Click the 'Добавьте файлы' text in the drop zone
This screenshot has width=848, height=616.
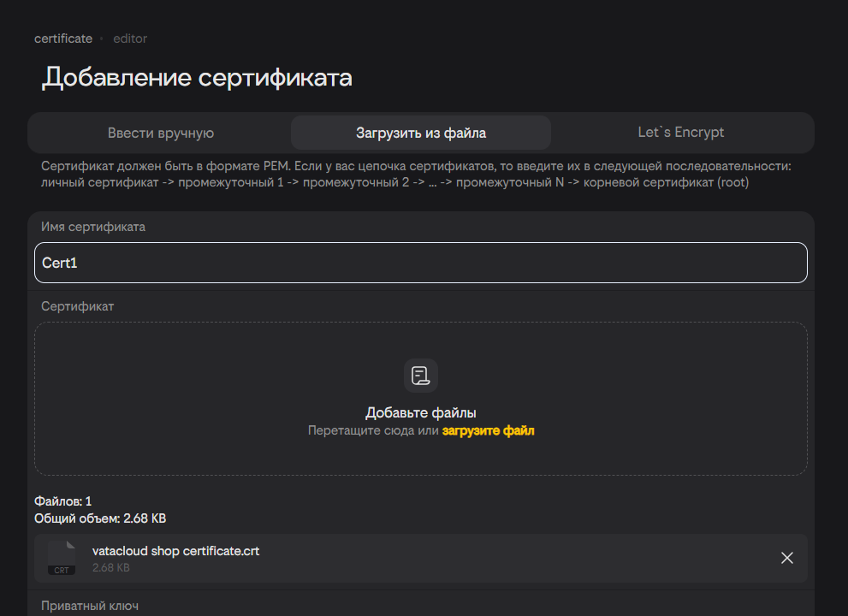click(x=420, y=412)
